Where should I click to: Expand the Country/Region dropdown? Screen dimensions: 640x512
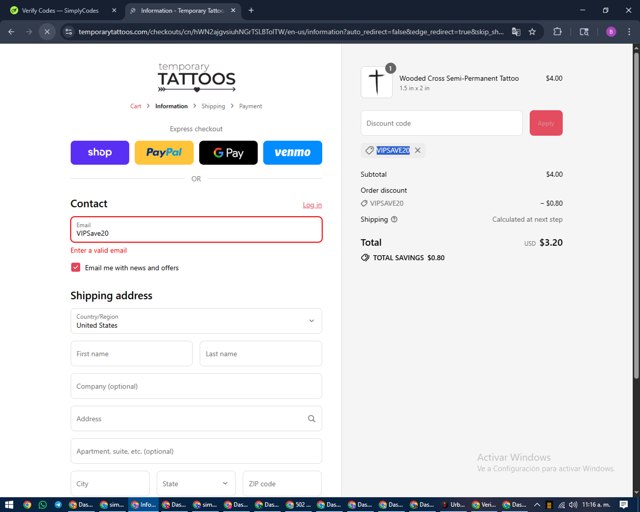tap(196, 321)
